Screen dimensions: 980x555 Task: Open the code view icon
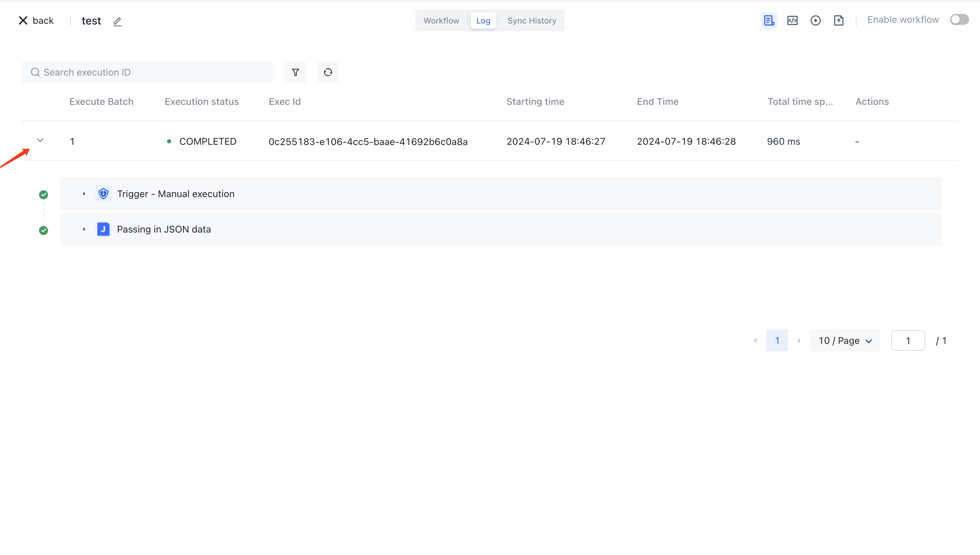pyautogui.click(x=792, y=20)
